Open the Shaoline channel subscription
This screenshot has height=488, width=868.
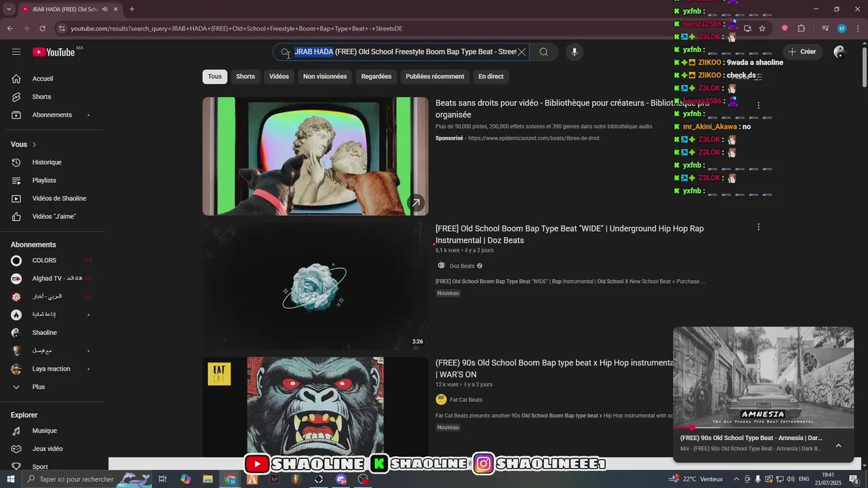(x=52, y=333)
